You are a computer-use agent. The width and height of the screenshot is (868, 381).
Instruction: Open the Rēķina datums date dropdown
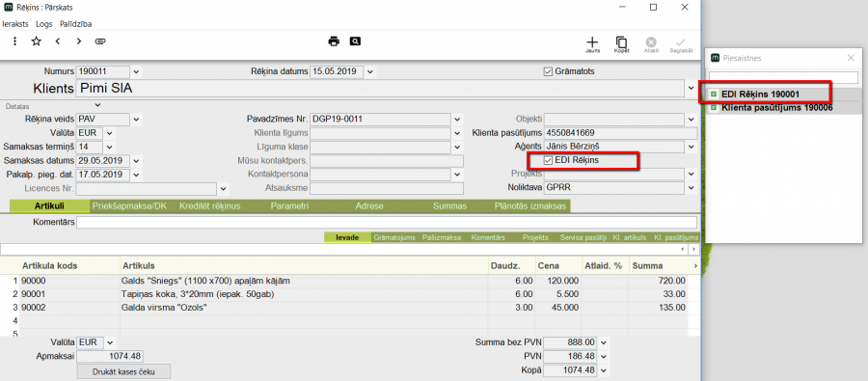point(370,72)
